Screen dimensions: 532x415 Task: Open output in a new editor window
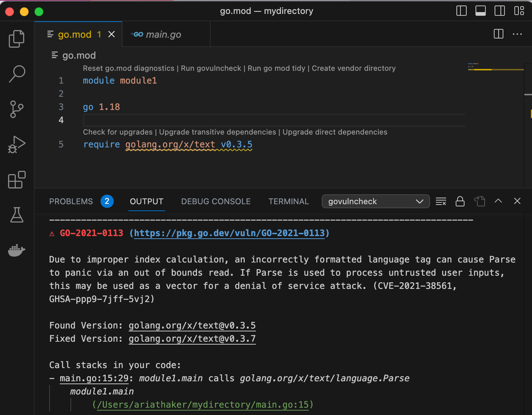click(480, 201)
